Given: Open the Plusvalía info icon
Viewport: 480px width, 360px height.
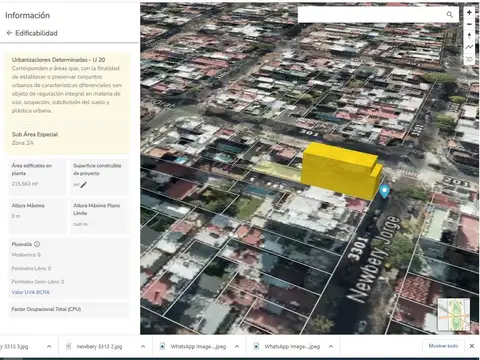Looking at the screenshot, I should (37, 244).
